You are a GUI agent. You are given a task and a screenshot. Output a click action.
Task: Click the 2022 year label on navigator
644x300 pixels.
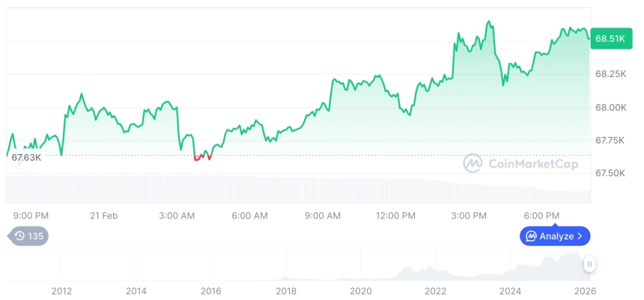(x=436, y=291)
